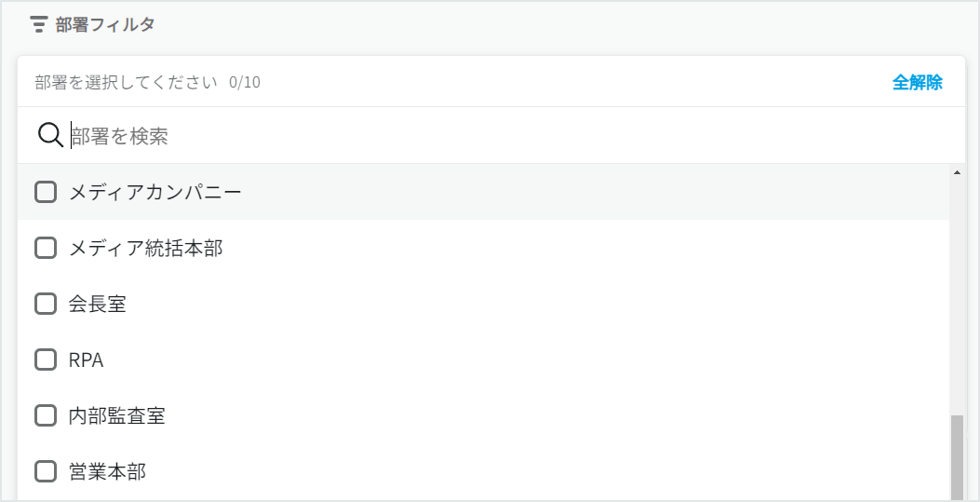Click the 全解除 link

pyautogui.click(x=917, y=83)
